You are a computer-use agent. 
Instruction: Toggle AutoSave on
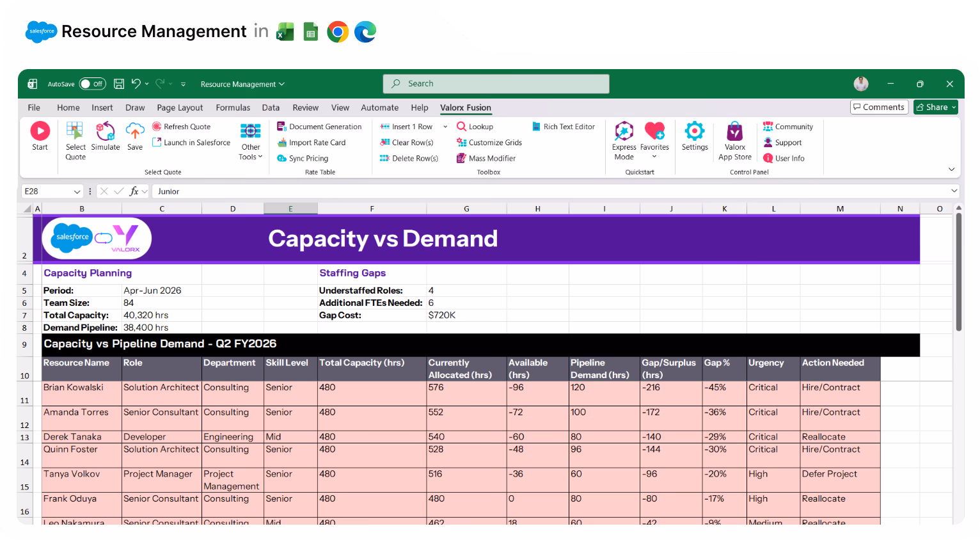click(x=92, y=84)
